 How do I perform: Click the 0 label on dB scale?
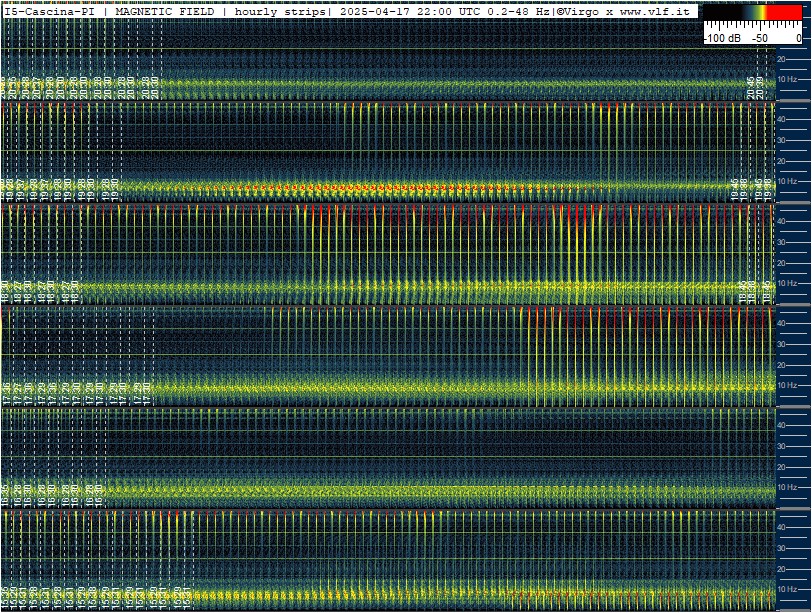pyautogui.click(x=799, y=38)
